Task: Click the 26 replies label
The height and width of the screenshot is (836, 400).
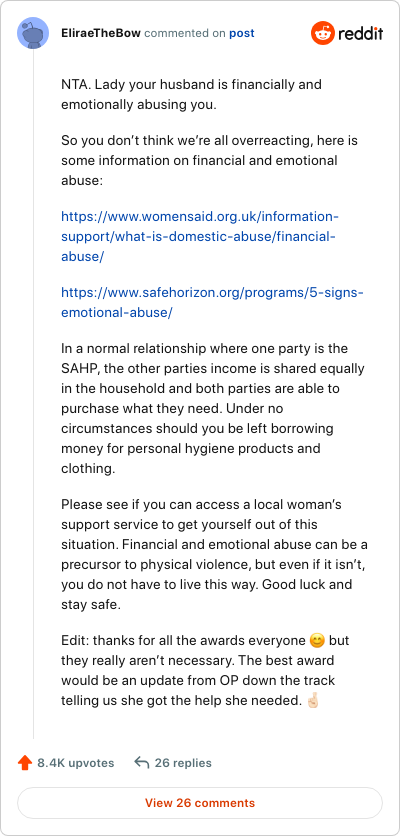Action: [x=183, y=763]
